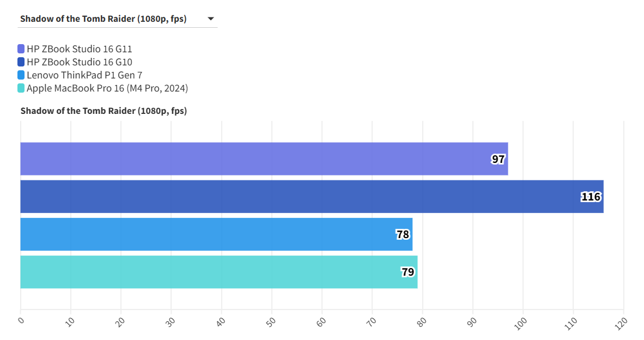
Task: Select the teal MacBook Pro 16 bar
Action: click(x=207, y=272)
